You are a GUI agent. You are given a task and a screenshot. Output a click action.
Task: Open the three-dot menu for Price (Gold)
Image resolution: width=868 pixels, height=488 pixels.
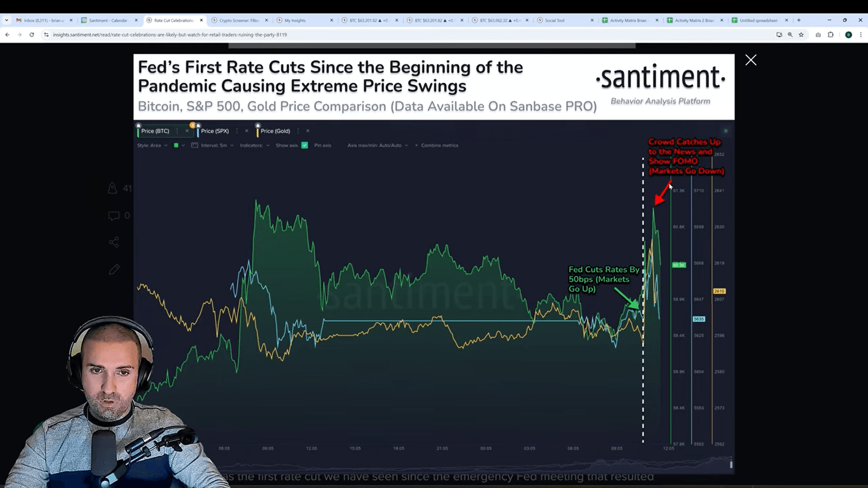coord(298,131)
